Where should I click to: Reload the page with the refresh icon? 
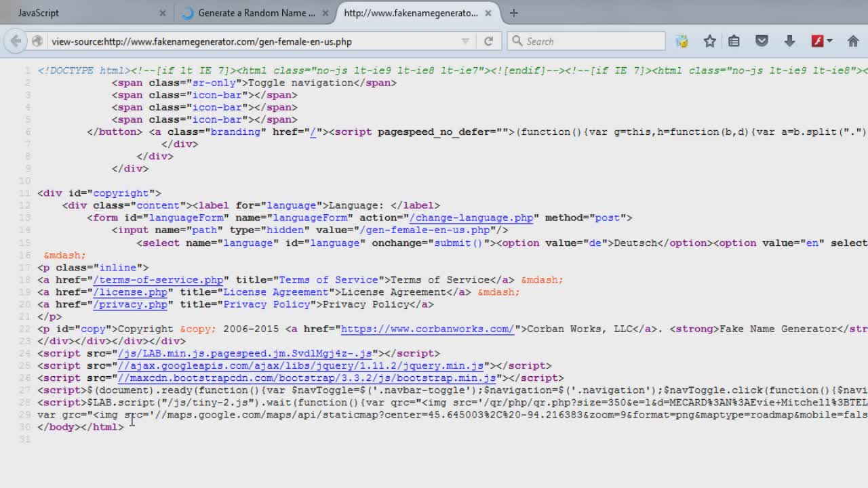[x=488, y=41]
